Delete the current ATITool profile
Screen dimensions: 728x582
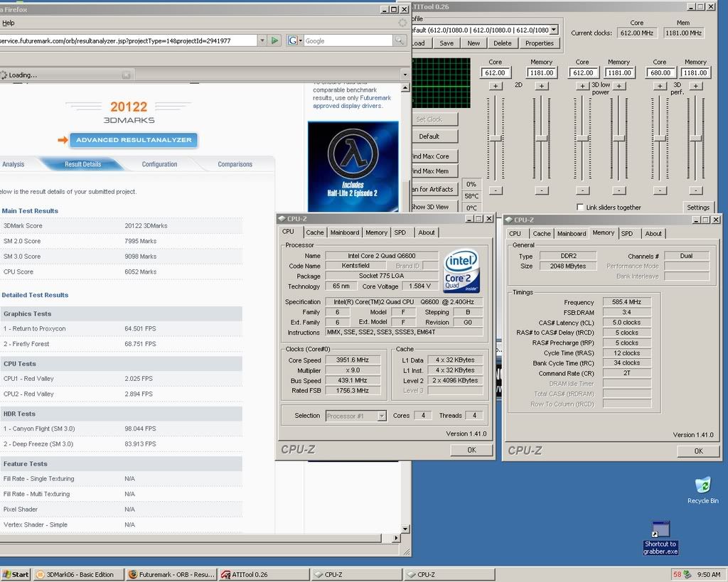coord(503,43)
